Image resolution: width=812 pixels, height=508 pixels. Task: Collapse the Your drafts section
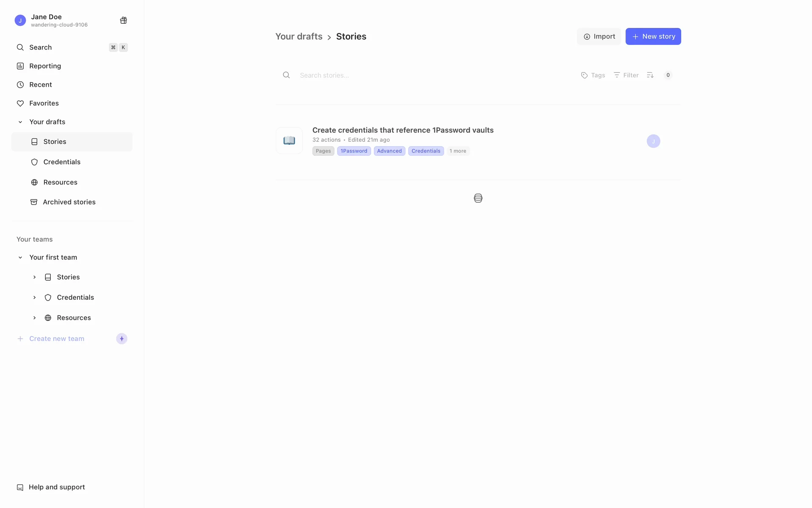pyautogui.click(x=20, y=122)
